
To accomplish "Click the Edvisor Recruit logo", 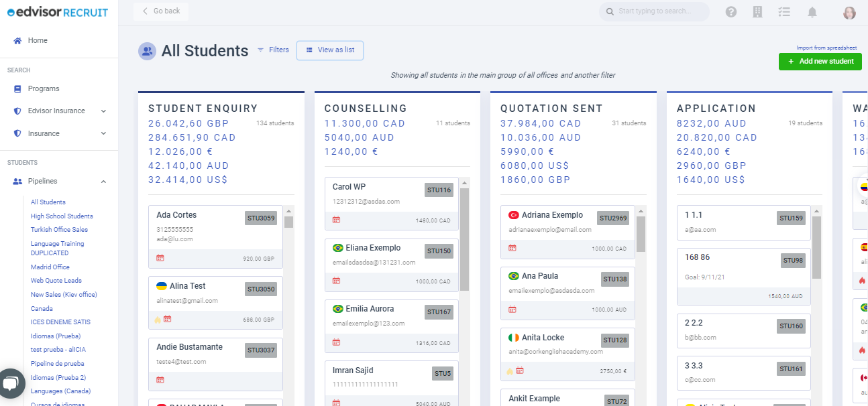I will [57, 12].
